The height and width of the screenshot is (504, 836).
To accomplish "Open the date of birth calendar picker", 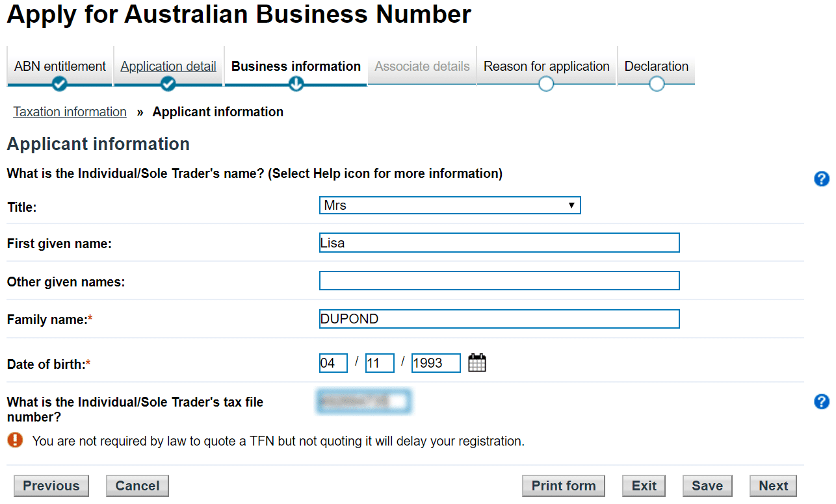I will coord(477,363).
